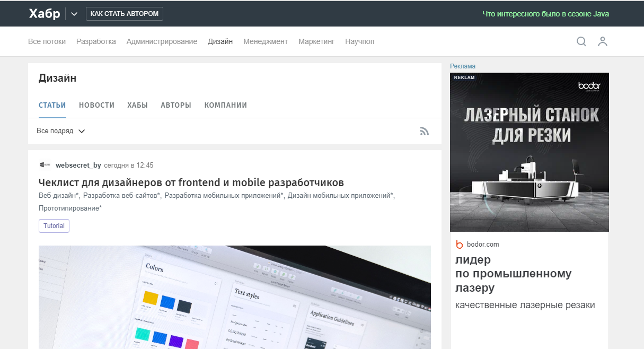Open the article cover image
Viewport: 644px width, 349px height.
(x=235, y=297)
